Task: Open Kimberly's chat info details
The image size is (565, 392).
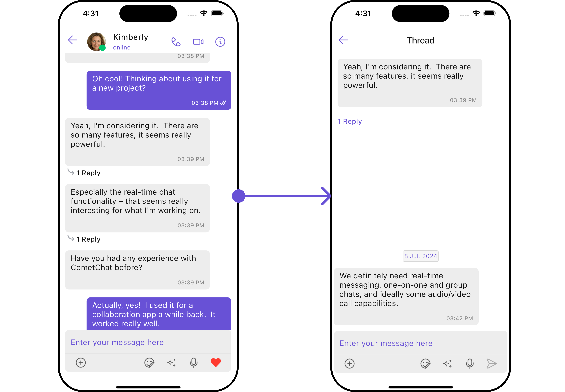Action: pyautogui.click(x=220, y=42)
